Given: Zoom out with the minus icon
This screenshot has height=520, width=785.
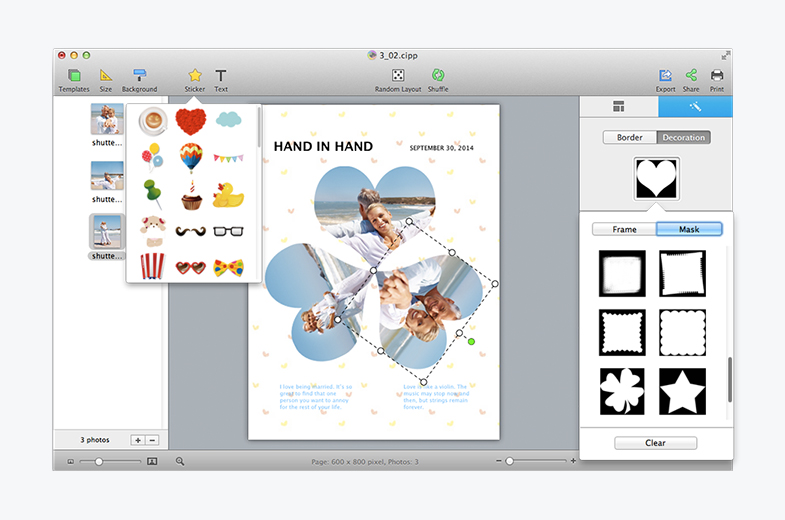Looking at the screenshot, I should [x=499, y=461].
